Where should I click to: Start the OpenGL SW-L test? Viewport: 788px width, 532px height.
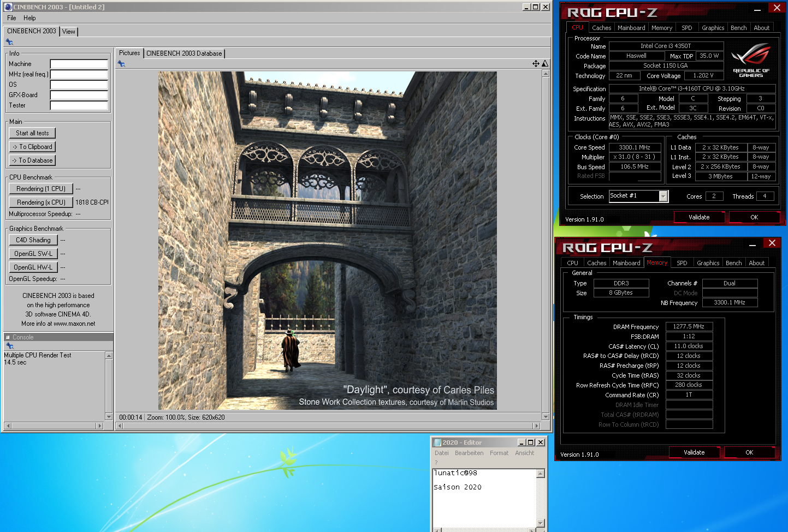point(33,254)
